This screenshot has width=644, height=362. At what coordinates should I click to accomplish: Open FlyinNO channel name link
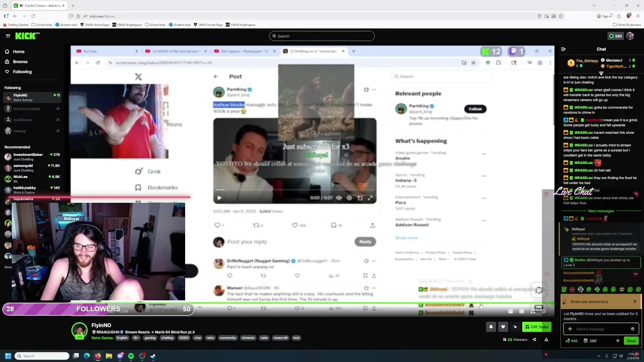[x=101, y=325]
